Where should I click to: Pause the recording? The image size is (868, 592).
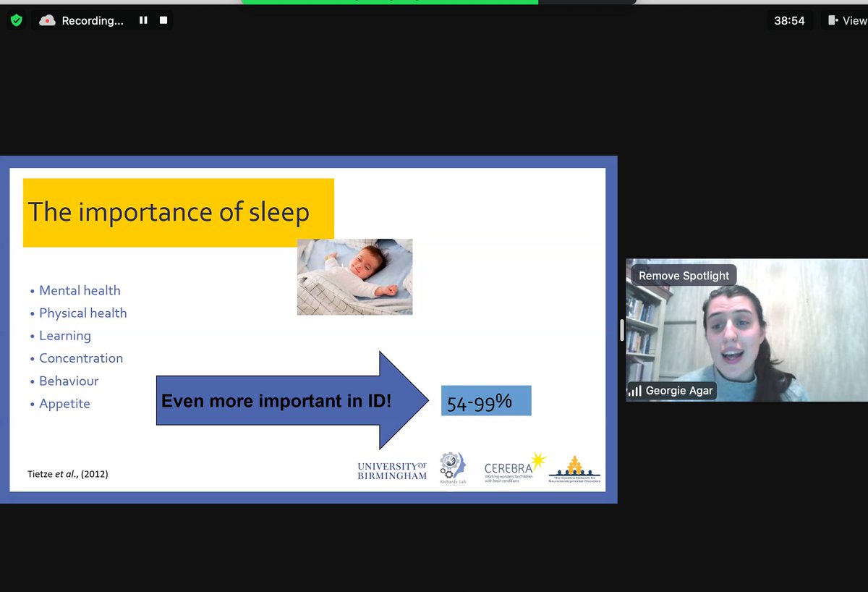(143, 20)
